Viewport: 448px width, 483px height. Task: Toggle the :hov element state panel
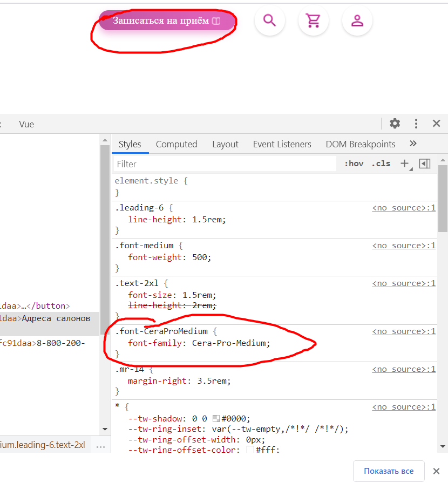click(354, 164)
